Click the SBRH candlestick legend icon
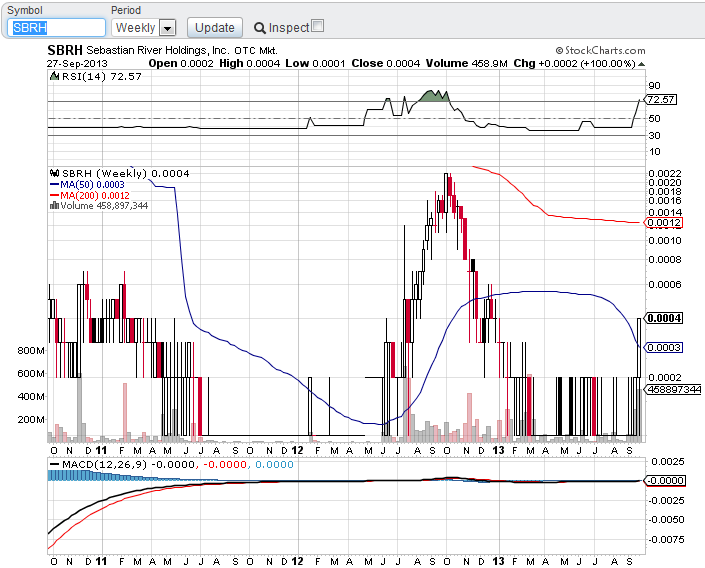The image size is (705, 568). coord(54,173)
